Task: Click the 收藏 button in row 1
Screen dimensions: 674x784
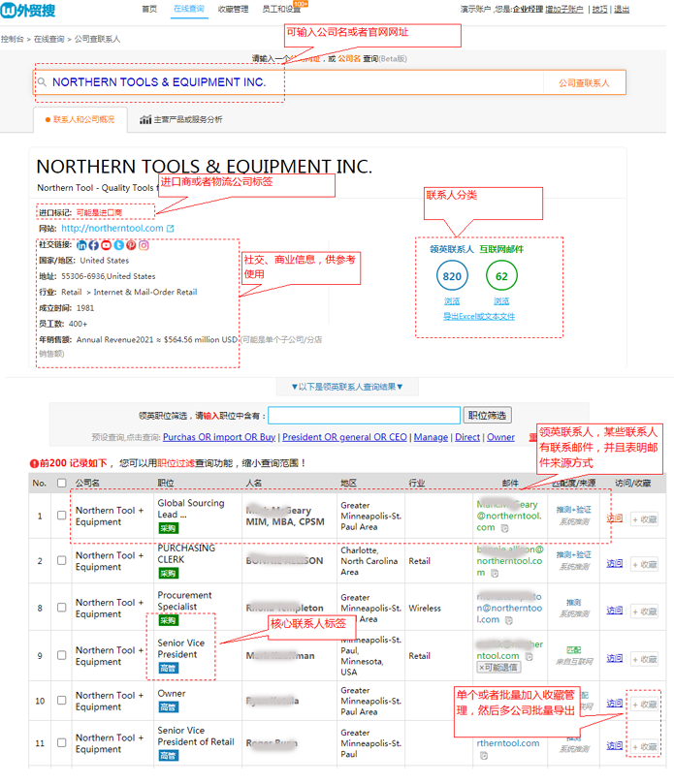Action: (x=644, y=519)
